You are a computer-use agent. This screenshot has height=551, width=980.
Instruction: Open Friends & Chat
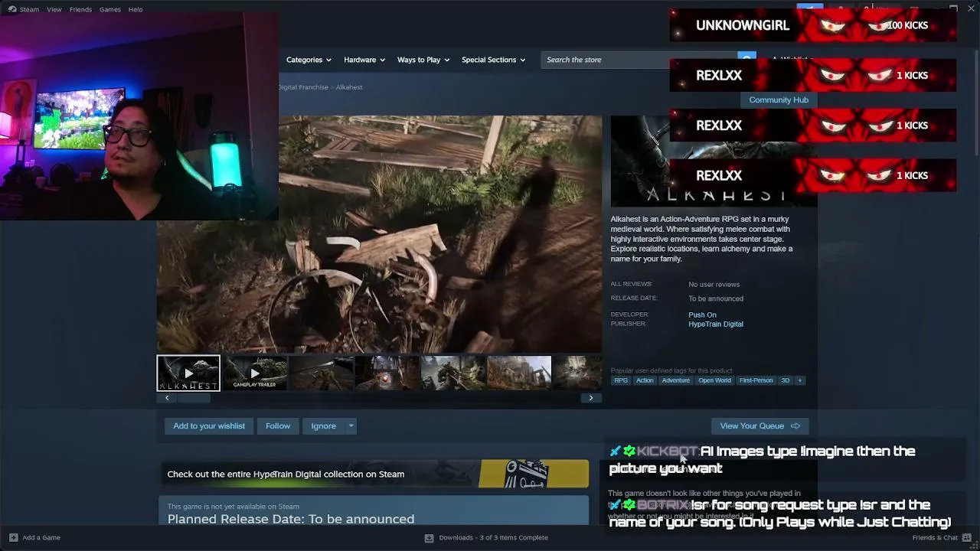click(935, 538)
